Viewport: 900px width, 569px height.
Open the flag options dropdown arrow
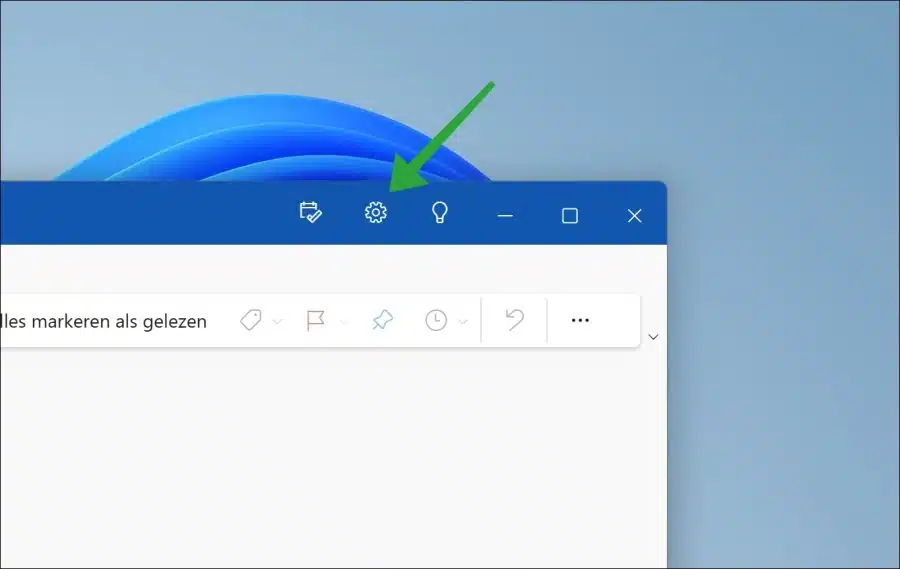pyautogui.click(x=343, y=322)
